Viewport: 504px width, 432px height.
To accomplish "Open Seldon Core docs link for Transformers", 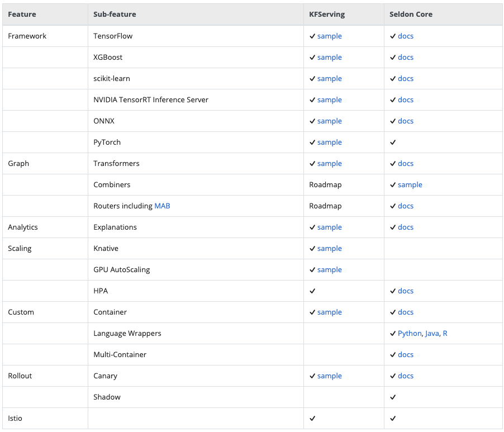I will click(406, 163).
